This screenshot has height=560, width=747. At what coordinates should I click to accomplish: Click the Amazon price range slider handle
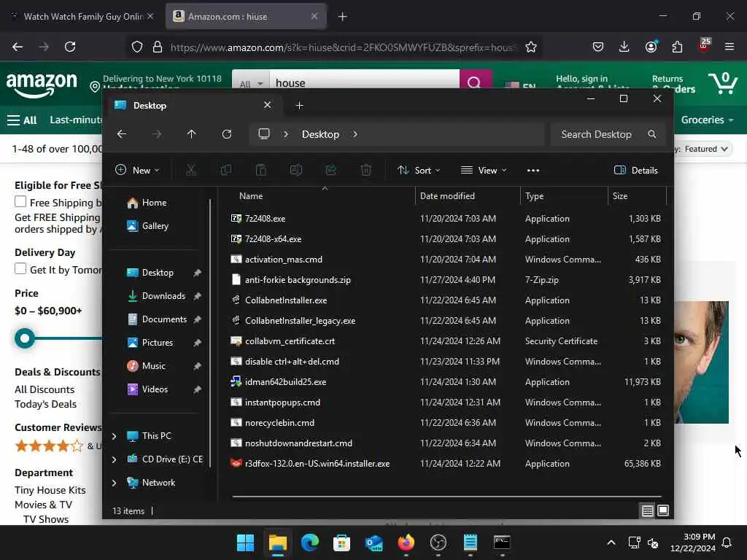25,338
